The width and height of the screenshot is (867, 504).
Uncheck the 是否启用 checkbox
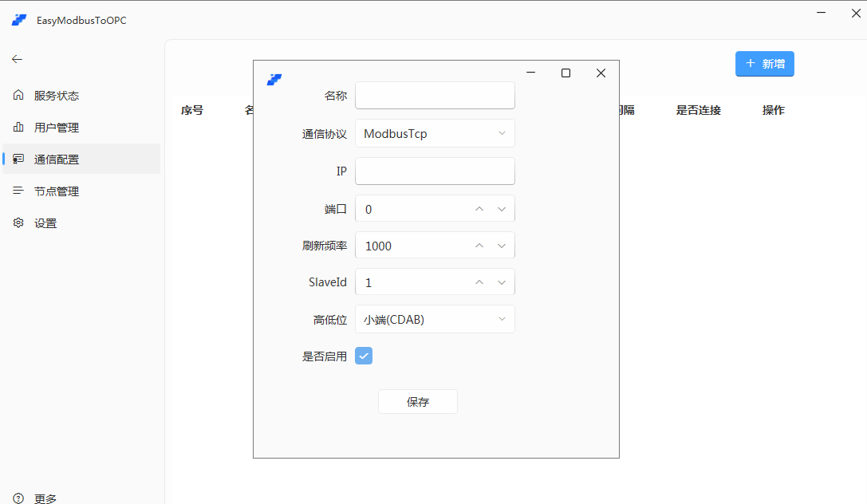tap(364, 356)
